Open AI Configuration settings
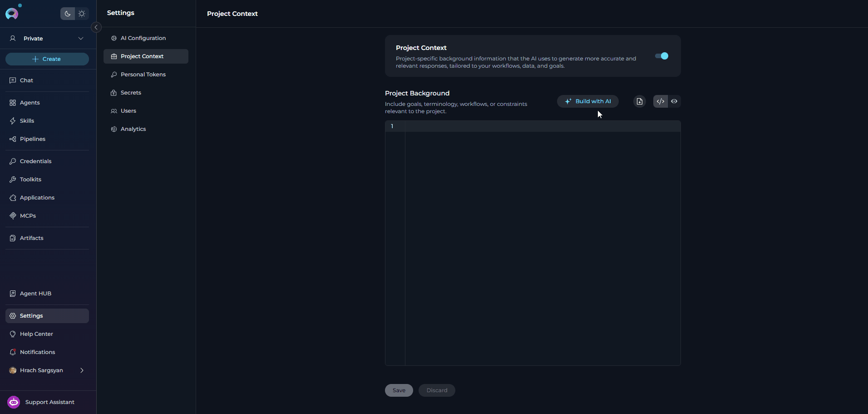The height and width of the screenshot is (414, 868). coord(146,38)
